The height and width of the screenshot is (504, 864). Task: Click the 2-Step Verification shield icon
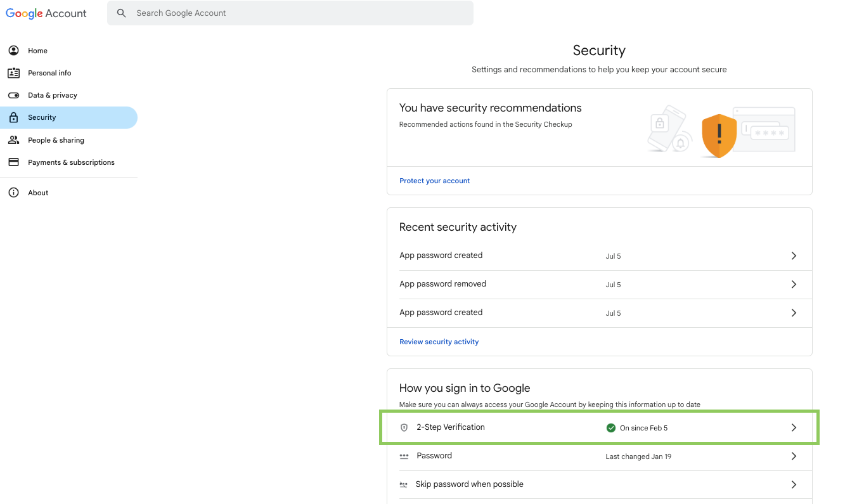click(x=404, y=428)
